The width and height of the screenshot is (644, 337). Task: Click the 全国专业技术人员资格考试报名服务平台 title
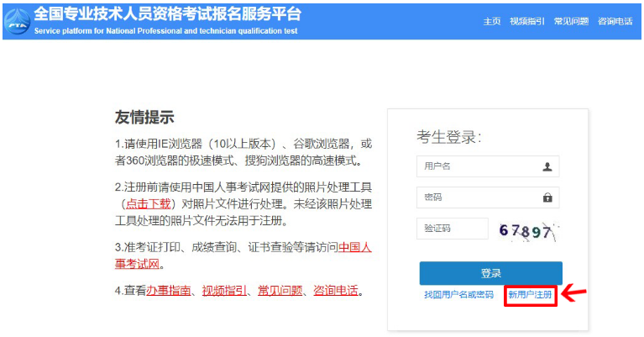(x=168, y=14)
